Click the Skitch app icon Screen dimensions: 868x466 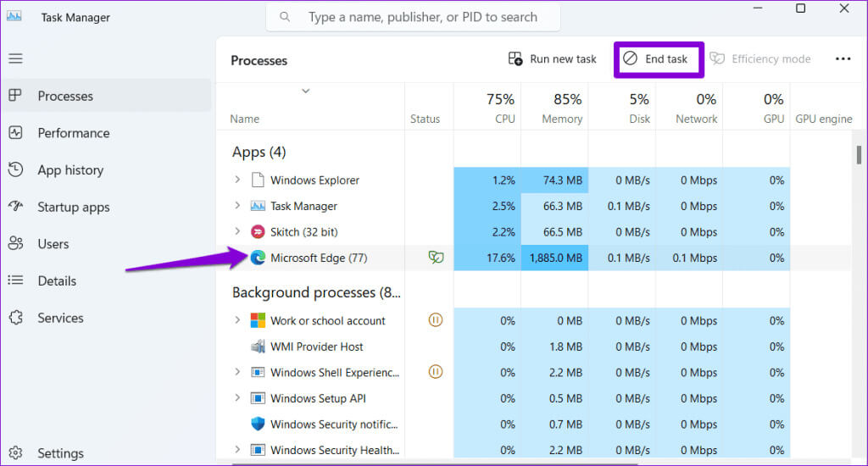(258, 232)
